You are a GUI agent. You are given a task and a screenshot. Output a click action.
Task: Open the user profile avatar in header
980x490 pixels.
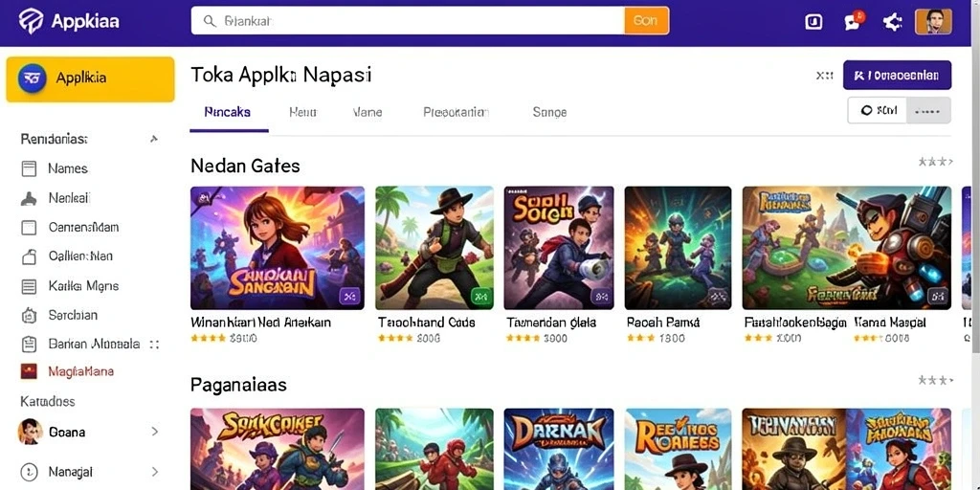[933, 21]
